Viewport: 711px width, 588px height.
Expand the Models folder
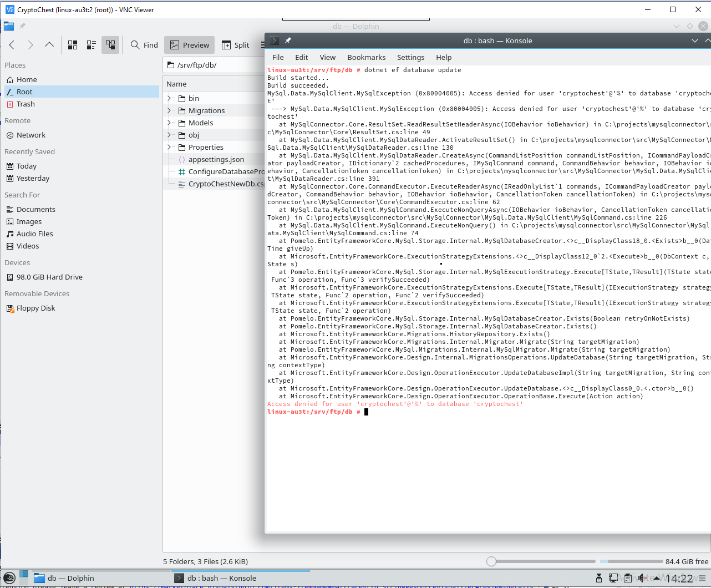point(169,123)
